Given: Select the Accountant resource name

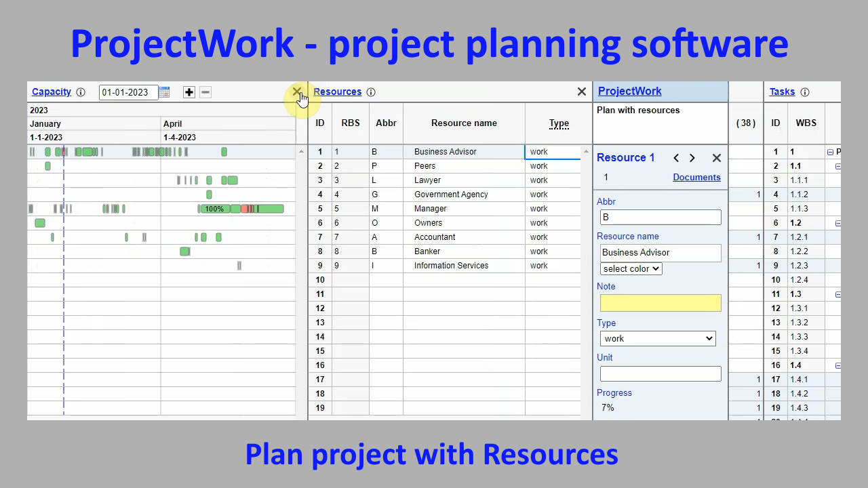Looking at the screenshot, I should [435, 237].
